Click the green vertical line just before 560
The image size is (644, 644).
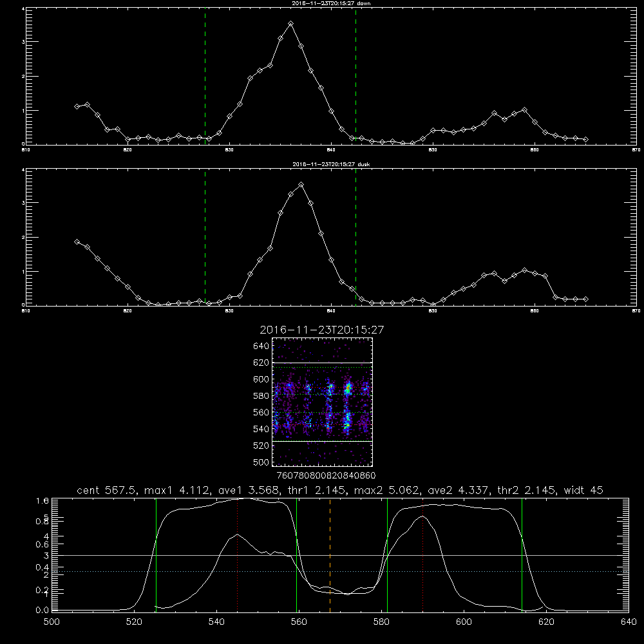(x=296, y=554)
